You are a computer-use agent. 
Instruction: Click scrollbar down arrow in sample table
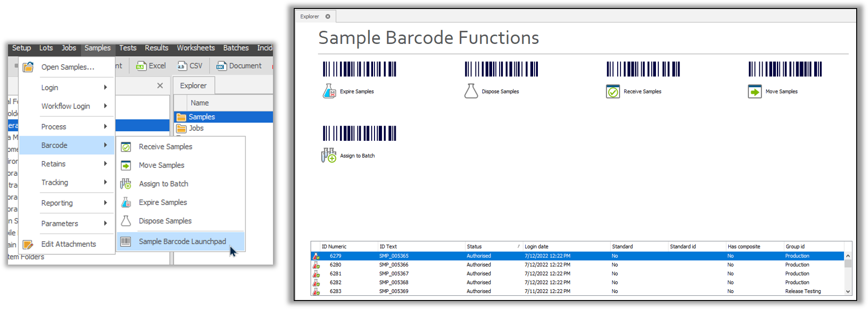(848, 292)
